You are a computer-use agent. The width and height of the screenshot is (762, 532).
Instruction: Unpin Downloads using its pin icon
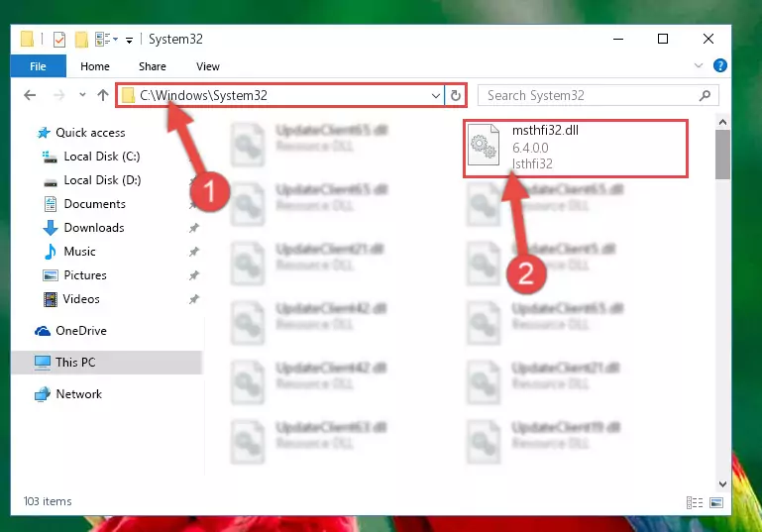coord(194,228)
